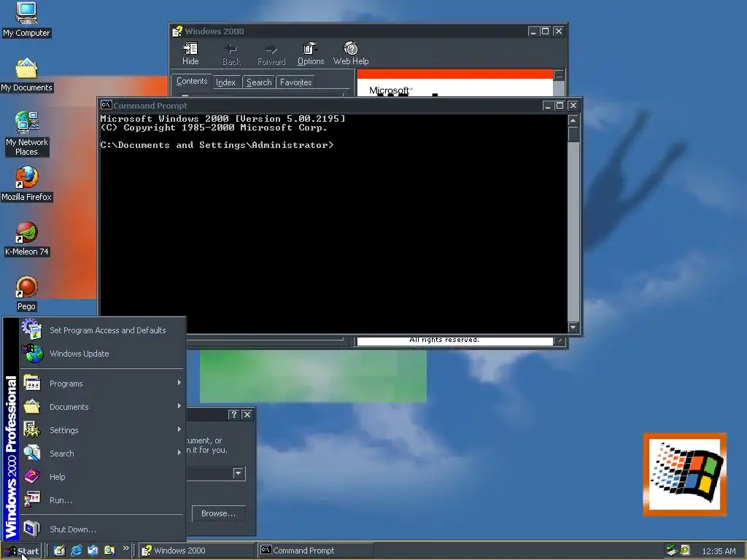747x560 pixels.
Task: Open the My Documents folder icon
Action: coord(26,75)
